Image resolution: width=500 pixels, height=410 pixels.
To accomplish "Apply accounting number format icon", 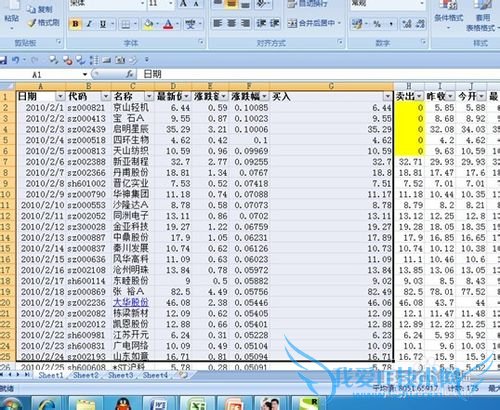I will pyautogui.click(x=357, y=24).
